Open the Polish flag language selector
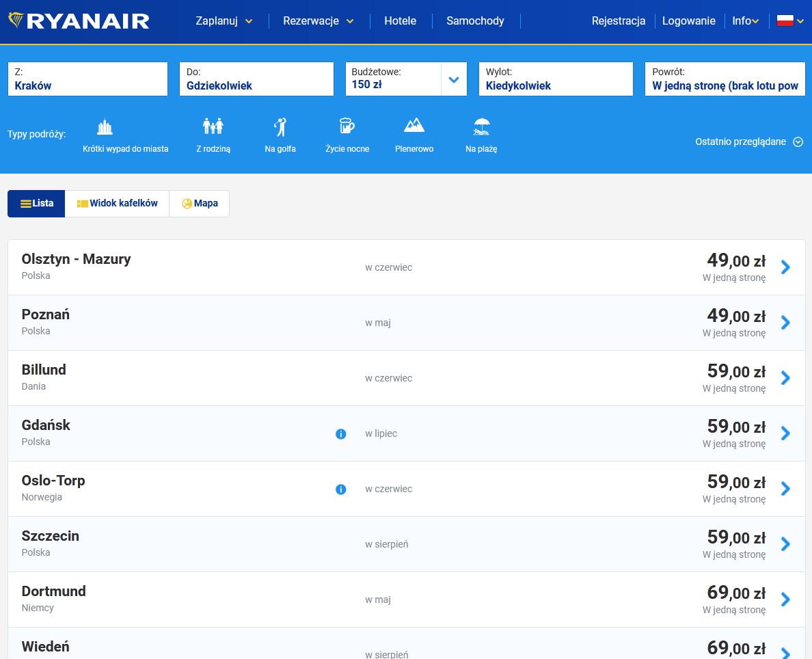Screen dimensions: 812x659 (x=789, y=21)
